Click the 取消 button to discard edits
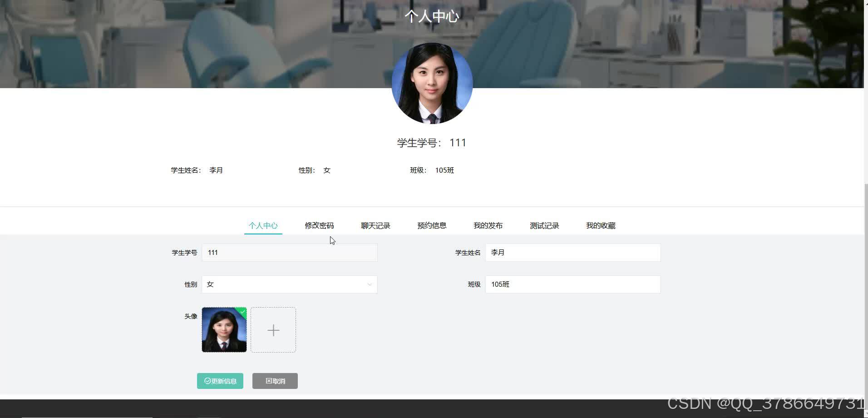The height and width of the screenshot is (418, 868). [x=275, y=381]
